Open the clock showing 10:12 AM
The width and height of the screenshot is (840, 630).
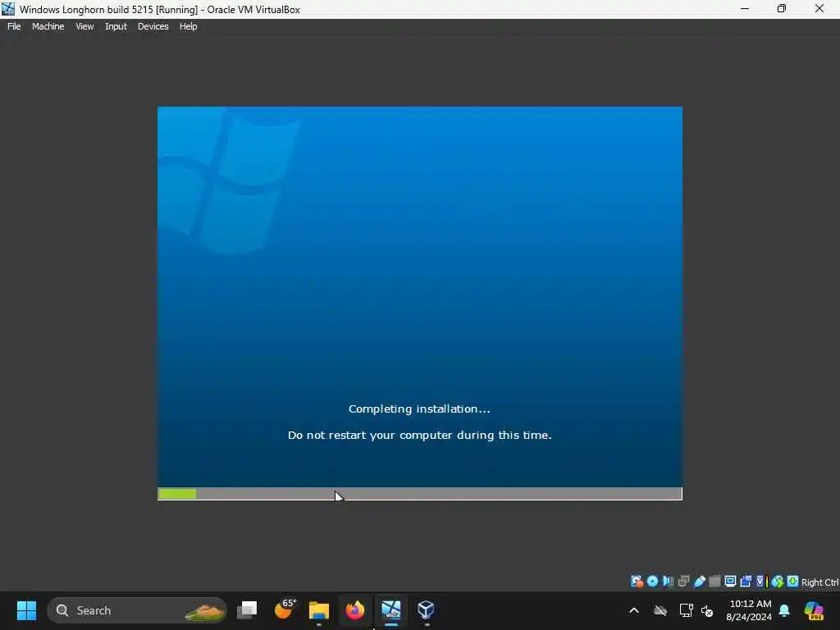click(750, 610)
